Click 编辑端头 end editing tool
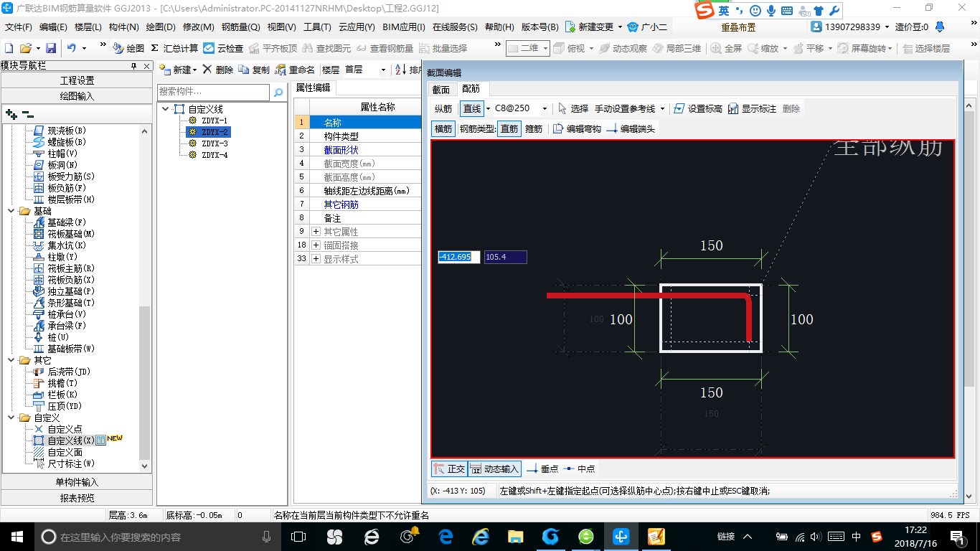Viewport: 980px width, 551px height. coord(631,129)
